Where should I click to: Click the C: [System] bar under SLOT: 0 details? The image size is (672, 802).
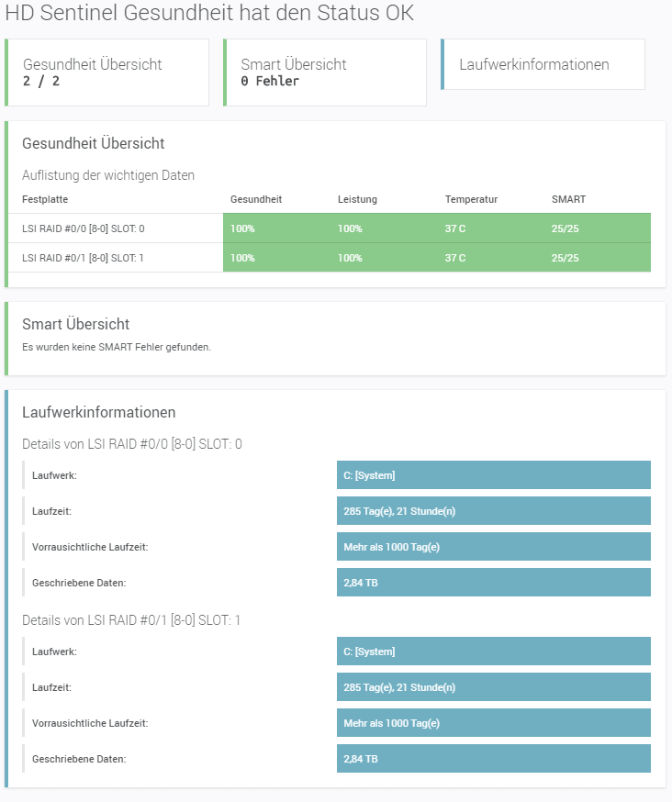coord(493,475)
